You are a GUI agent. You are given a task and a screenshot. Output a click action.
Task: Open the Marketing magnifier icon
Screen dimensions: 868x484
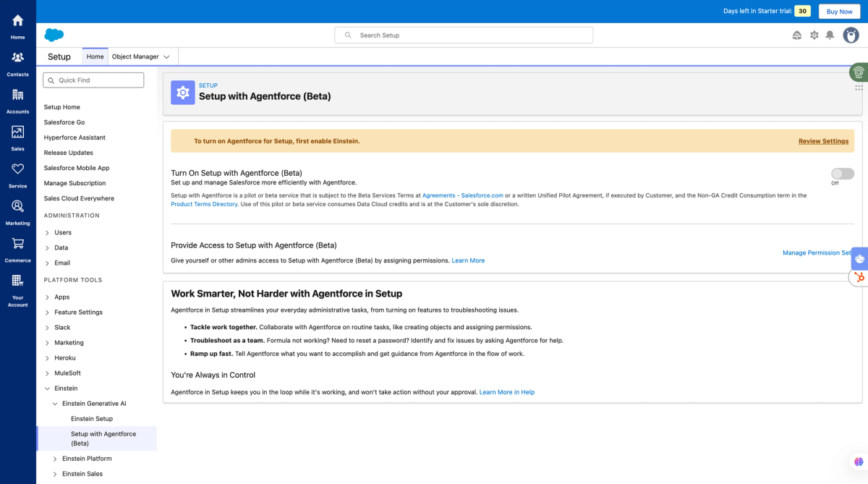pyautogui.click(x=17, y=206)
